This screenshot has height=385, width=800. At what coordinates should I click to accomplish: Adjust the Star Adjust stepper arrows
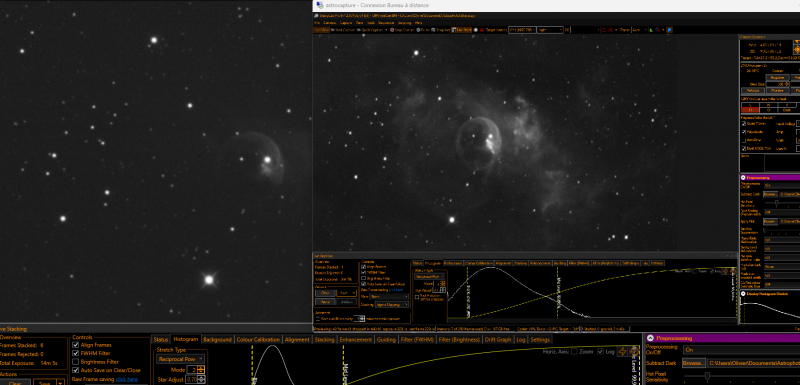pos(201,379)
